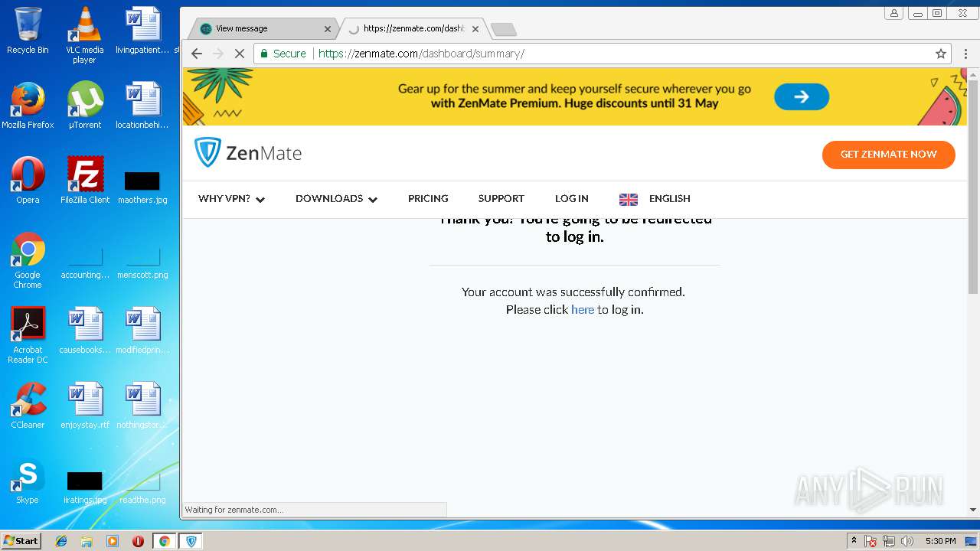980x551 pixels.
Task: Click GET ZENMATE NOW button
Action: tap(889, 155)
